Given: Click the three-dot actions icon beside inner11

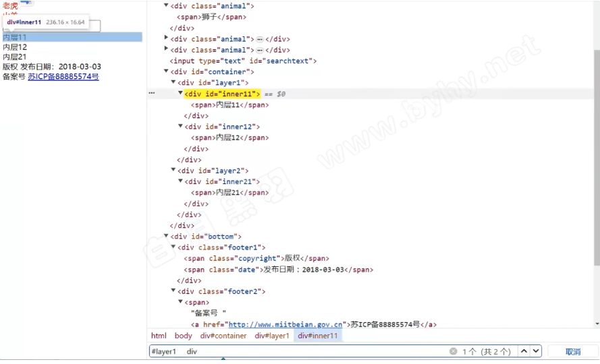Looking at the screenshot, I should 152,94.
